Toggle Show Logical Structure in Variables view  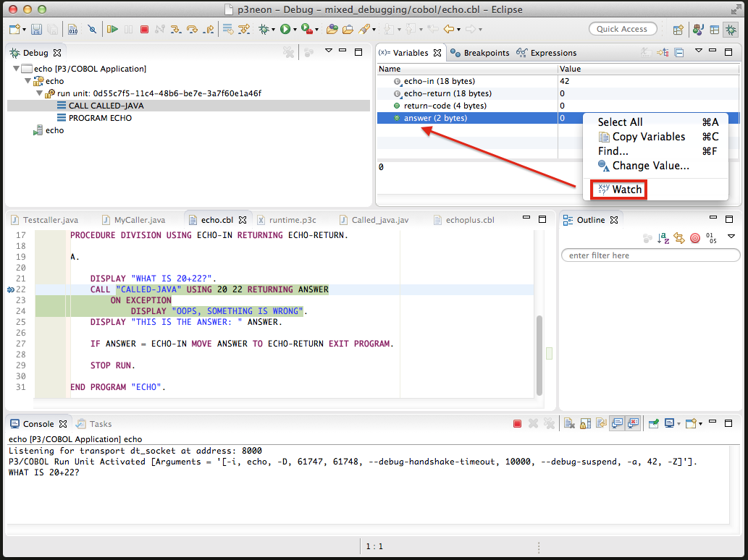click(x=663, y=52)
